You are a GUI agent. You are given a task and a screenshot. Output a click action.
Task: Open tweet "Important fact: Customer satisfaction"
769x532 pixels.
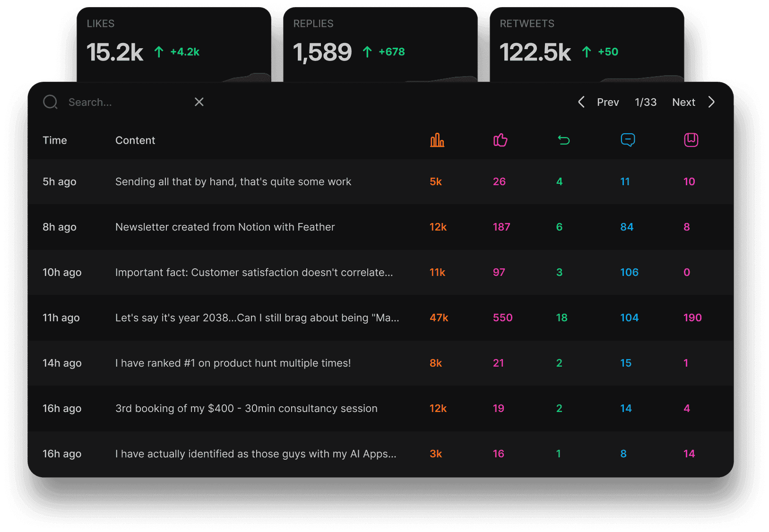click(254, 273)
